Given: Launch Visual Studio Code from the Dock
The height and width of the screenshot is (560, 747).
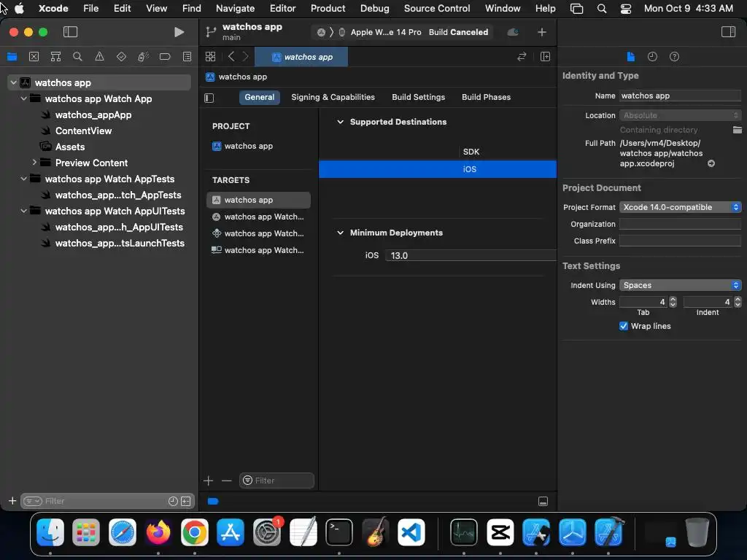Looking at the screenshot, I should click(x=411, y=532).
